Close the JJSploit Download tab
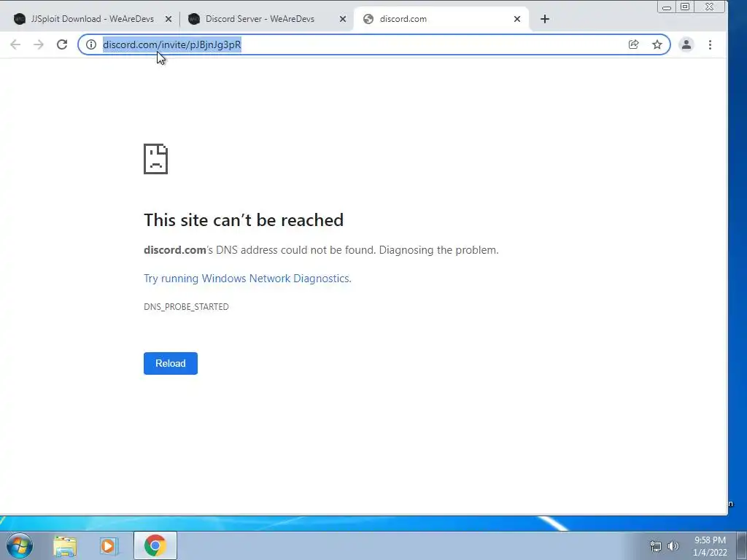The image size is (747, 560). [x=169, y=19]
